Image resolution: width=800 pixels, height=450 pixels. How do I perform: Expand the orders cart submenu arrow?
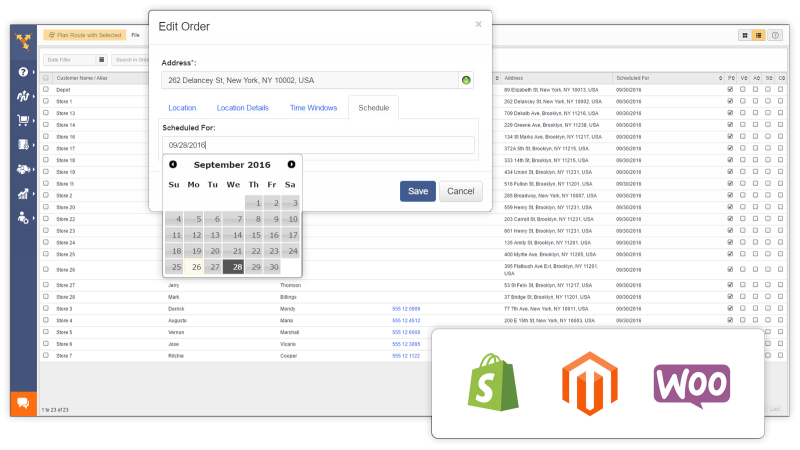click(x=34, y=120)
